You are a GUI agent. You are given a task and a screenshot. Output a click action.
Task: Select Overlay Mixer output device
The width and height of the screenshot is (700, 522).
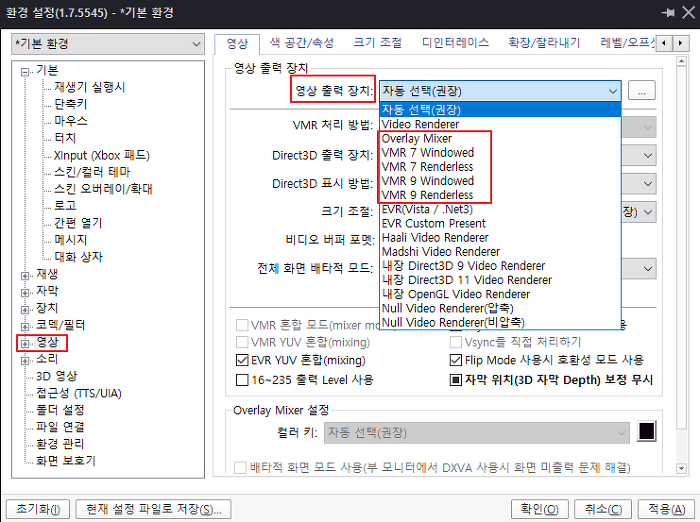coord(500,138)
